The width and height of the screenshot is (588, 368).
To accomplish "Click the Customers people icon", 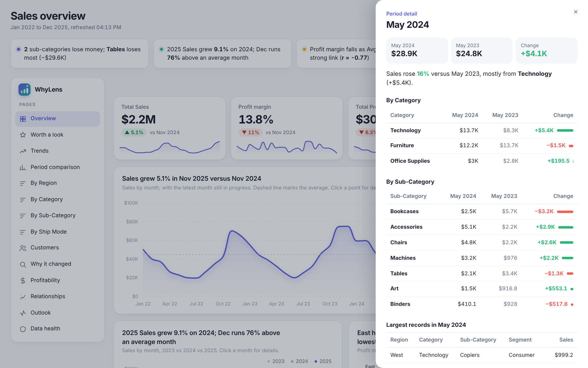I will (23, 248).
